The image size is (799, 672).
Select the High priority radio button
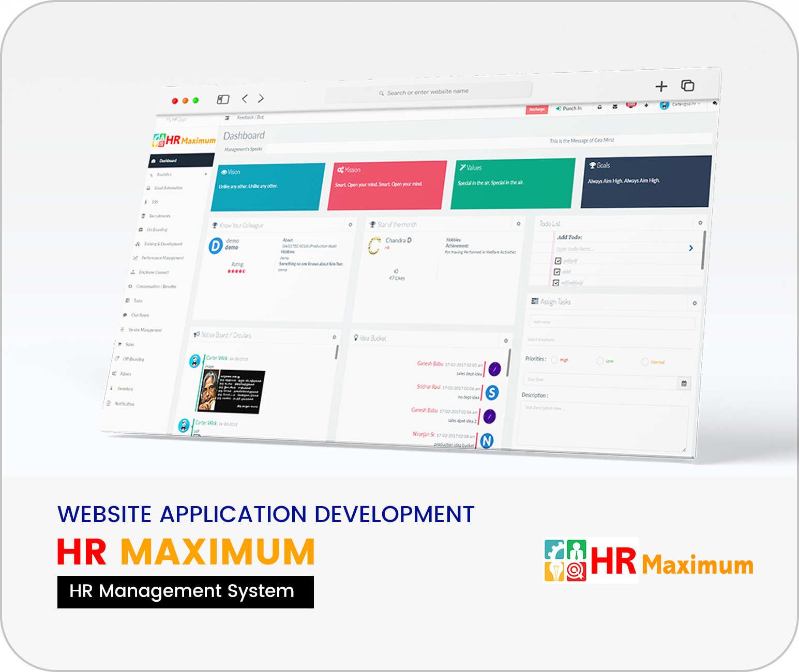point(554,360)
